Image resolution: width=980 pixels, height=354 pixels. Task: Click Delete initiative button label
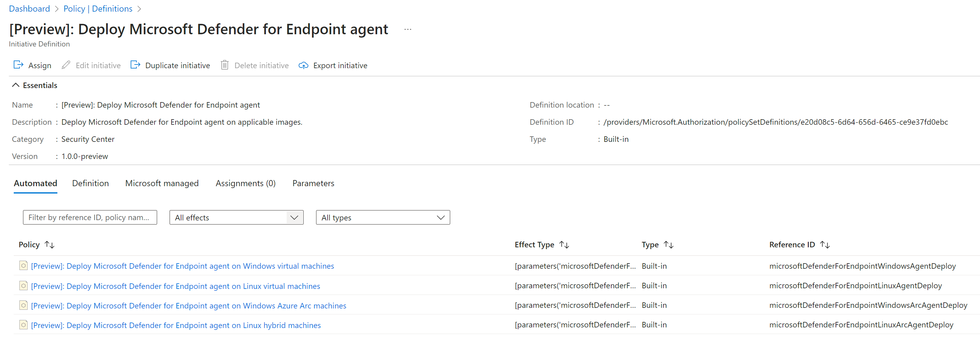pyautogui.click(x=261, y=65)
